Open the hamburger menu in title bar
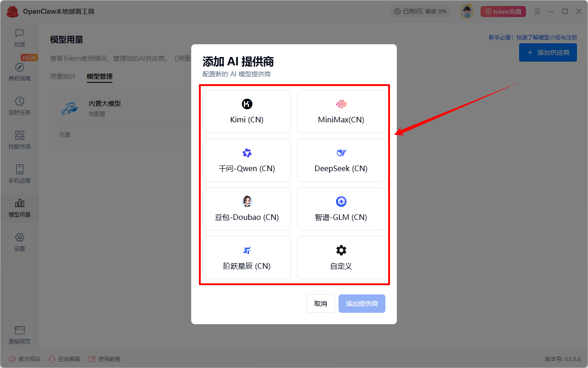The image size is (588, 368). (x=537, y=11)
